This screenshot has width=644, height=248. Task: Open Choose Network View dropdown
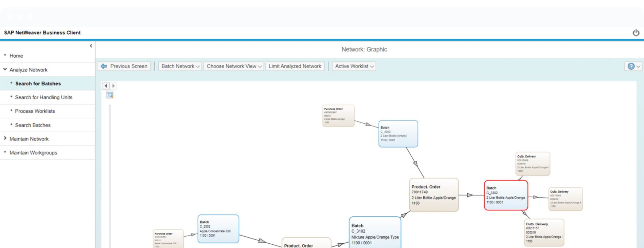(234, 66)
